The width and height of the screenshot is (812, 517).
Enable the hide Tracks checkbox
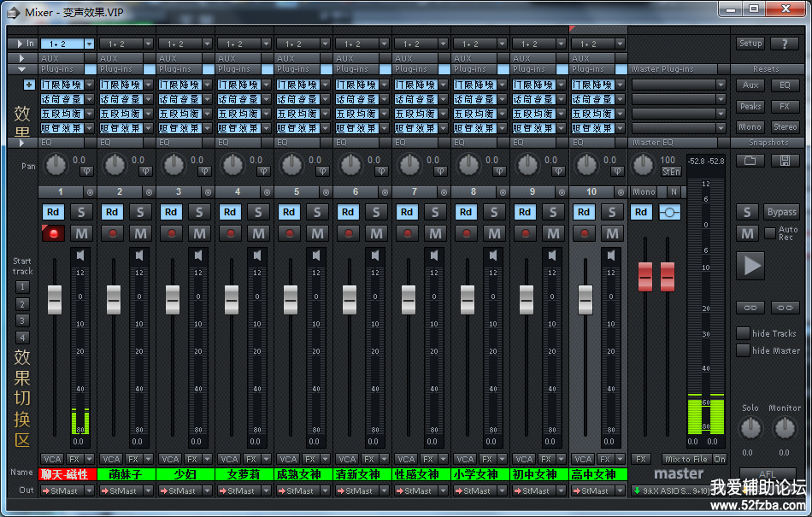tap(742, 333)
